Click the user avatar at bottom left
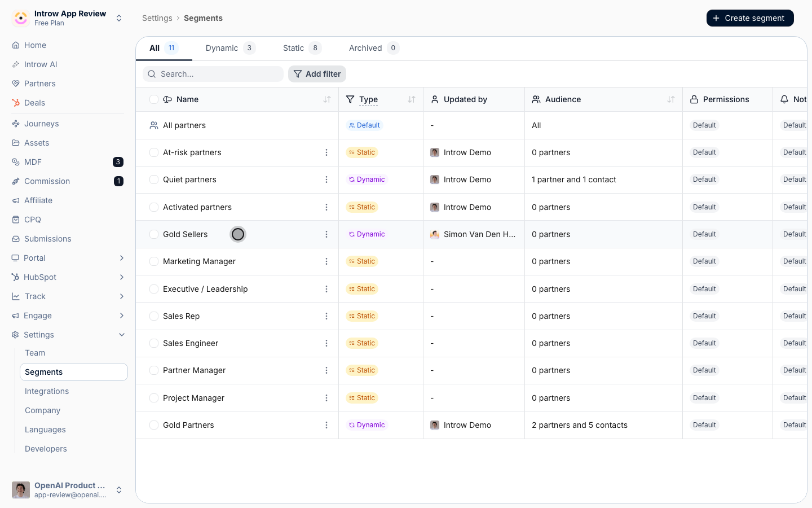 pyautogui.click(x=21, y=490)
